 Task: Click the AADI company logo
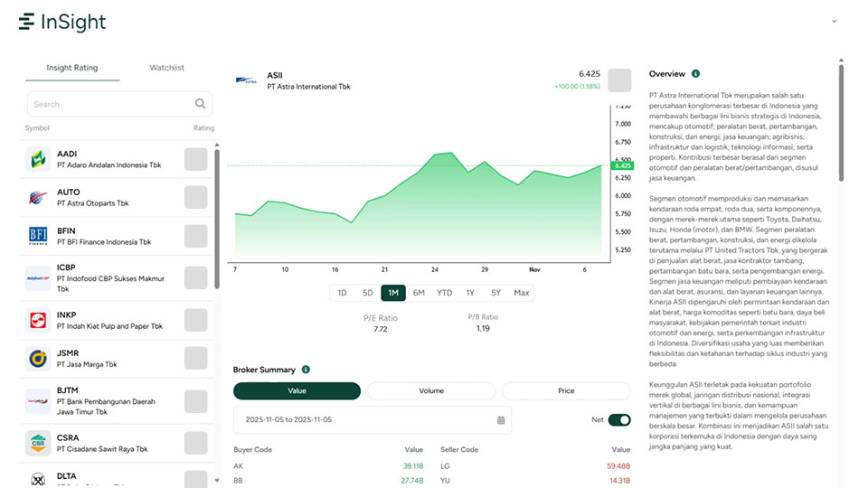[38, 160]
